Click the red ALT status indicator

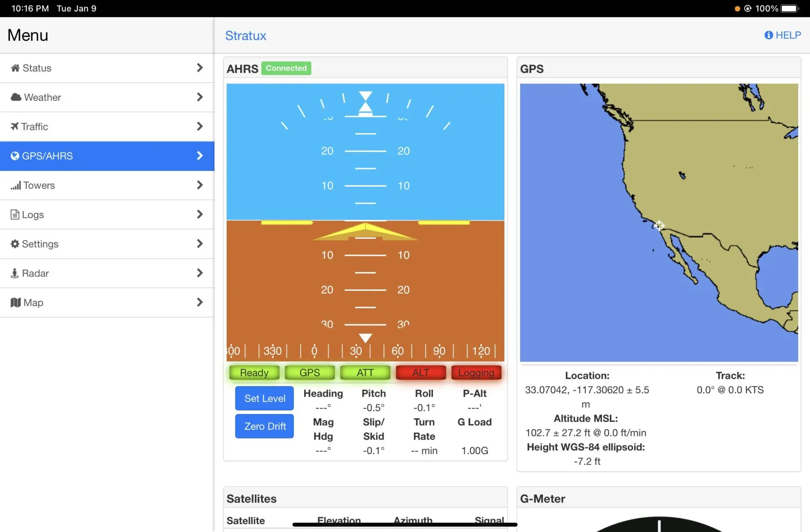coord(421,373)
